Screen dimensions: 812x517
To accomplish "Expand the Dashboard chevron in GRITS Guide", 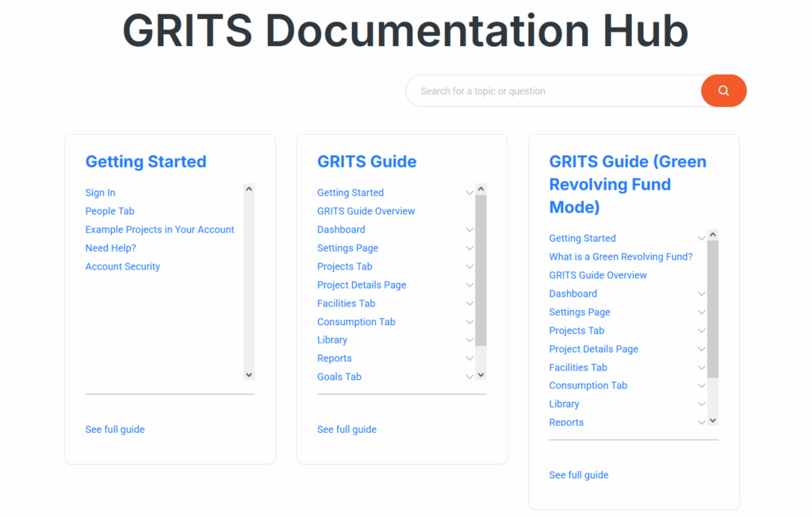I will point(469,230).
